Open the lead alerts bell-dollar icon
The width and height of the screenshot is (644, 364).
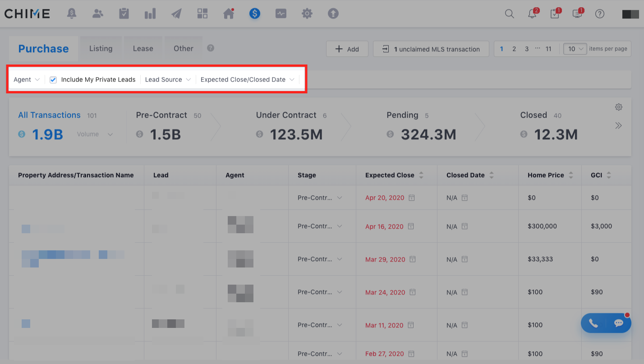[72, 14]
